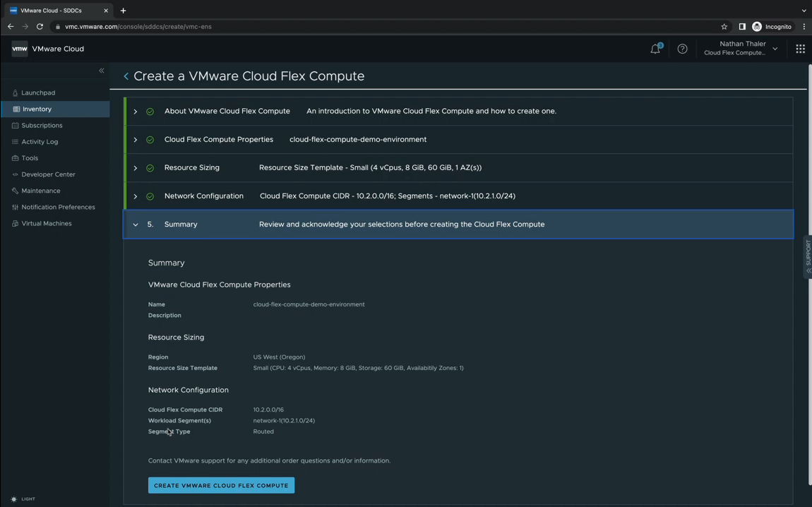Screen dimensions: 812x507
Task: Bookmark this page with the star icon
Action: coord(724,26)
